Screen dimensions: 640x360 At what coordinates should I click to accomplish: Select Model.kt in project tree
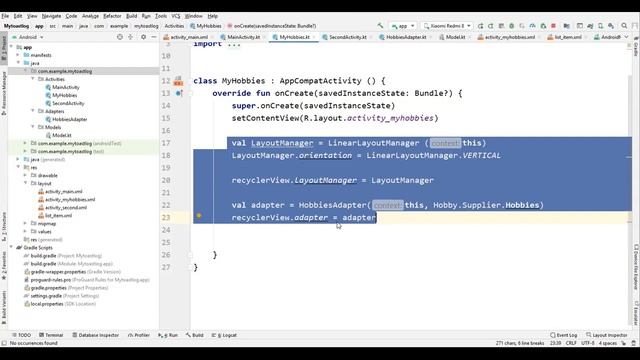click(x=58, y=135)
